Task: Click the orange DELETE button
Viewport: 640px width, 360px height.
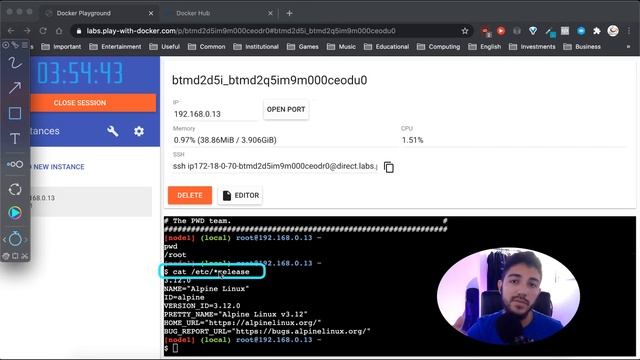Action: [190, 196]
